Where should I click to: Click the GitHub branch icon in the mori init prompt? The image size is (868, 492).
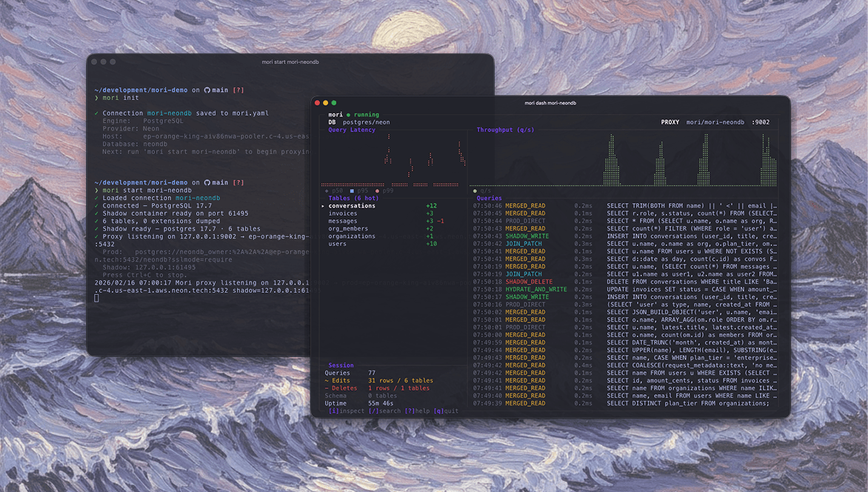[x=207, y=90]
